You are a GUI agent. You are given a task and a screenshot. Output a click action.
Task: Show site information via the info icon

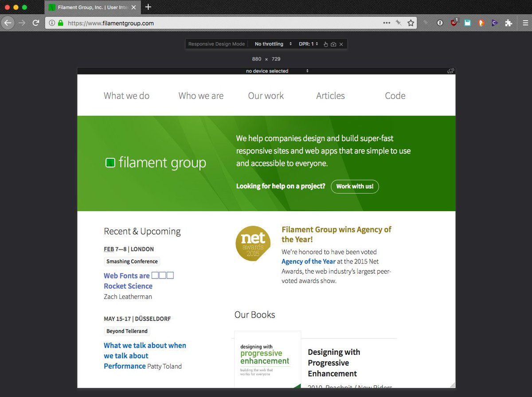click(52, 23)
